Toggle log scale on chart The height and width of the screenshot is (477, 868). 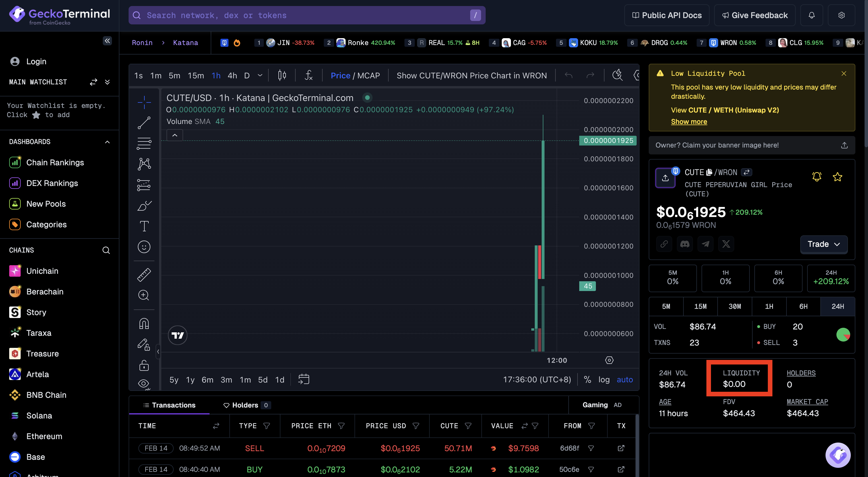click(x=604, y=380)
